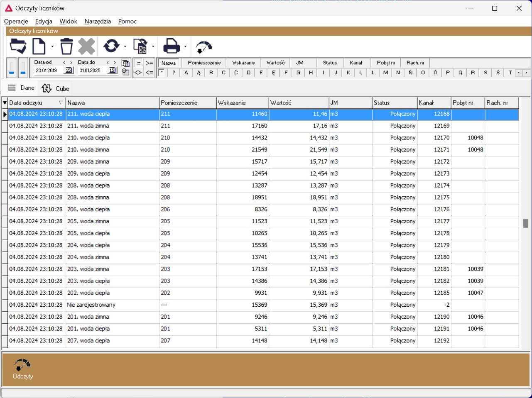Select the <> comparison operator

tap(138, 73)
